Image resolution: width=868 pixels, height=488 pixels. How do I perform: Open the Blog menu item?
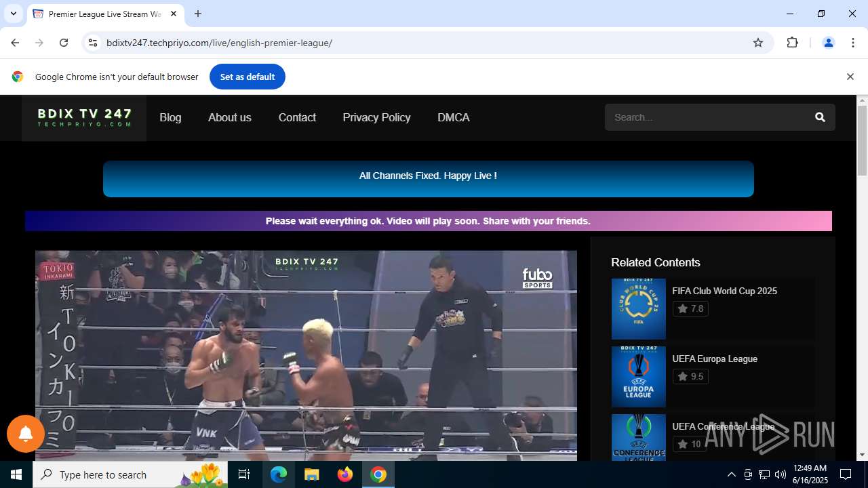pos(170,117)
